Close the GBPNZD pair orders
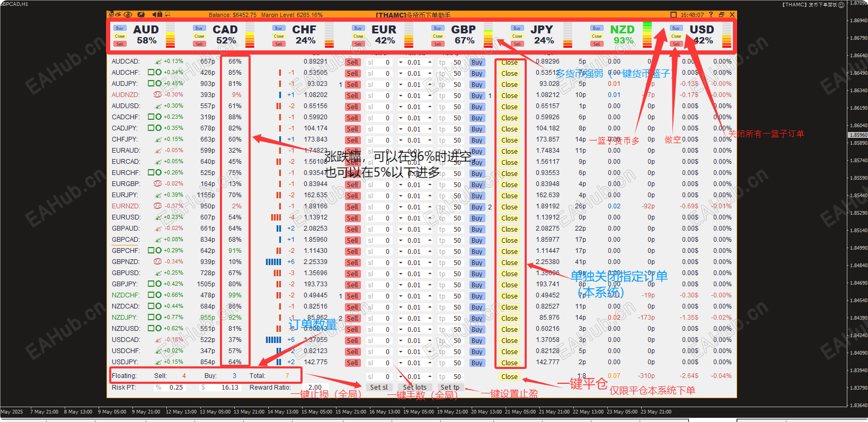Screen dimensions: 868x422 pyautogui.click(x=509, y=262)
